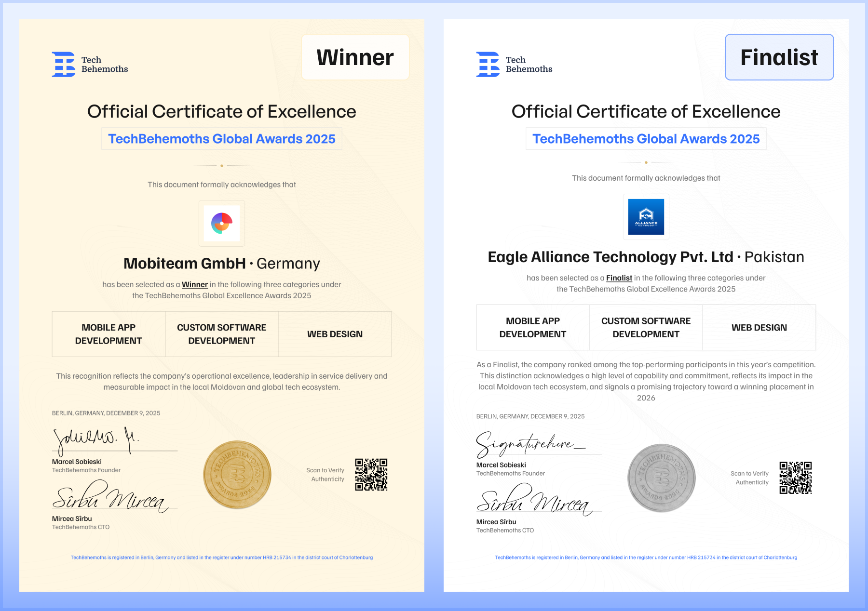Open the underlined Winner link in the text
The image size is (868, 611).
[195, 284]
